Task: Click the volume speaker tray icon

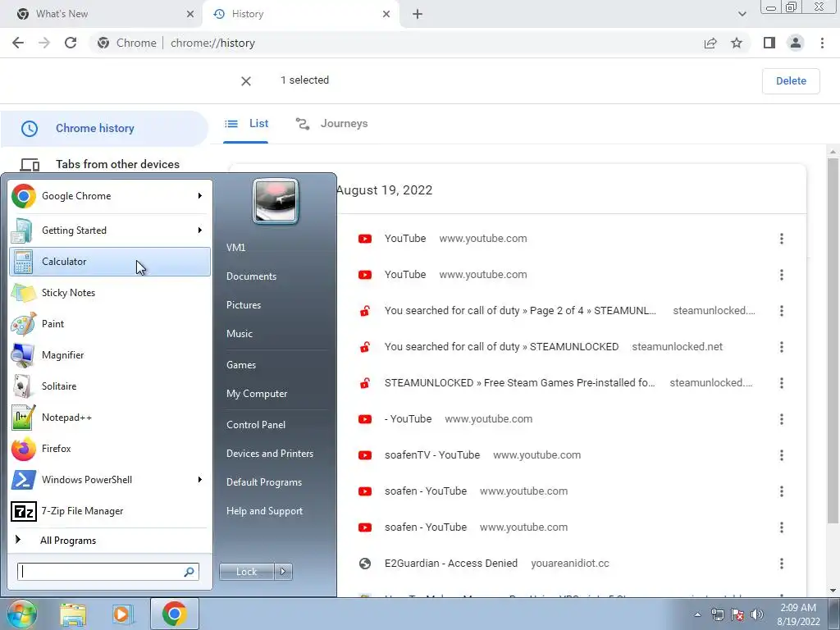Action: coord(756,614)
